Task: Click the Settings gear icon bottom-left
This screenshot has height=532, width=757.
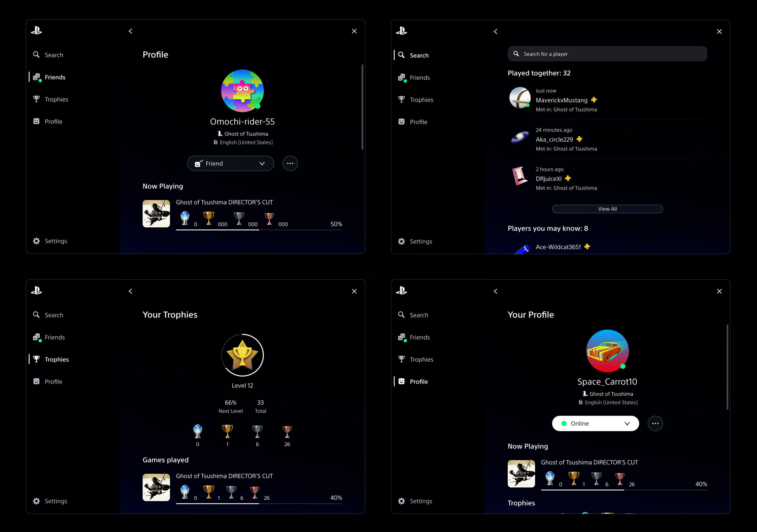Action: 37,501
